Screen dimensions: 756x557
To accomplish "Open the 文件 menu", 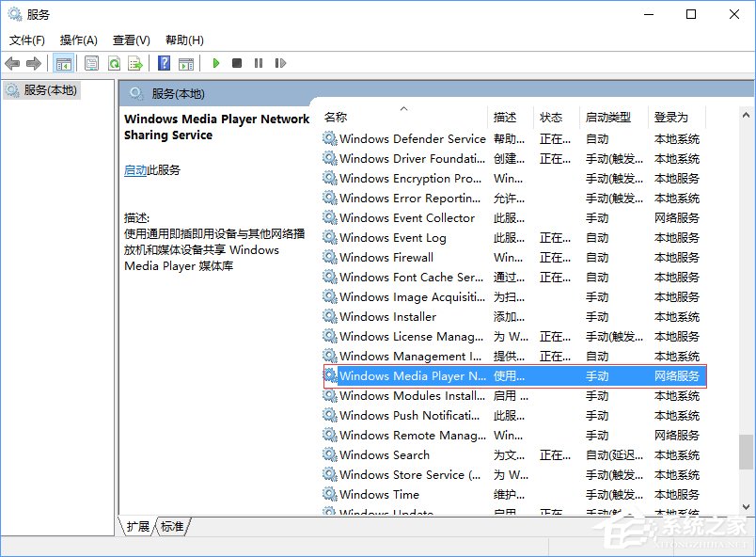I will (27, 40).
